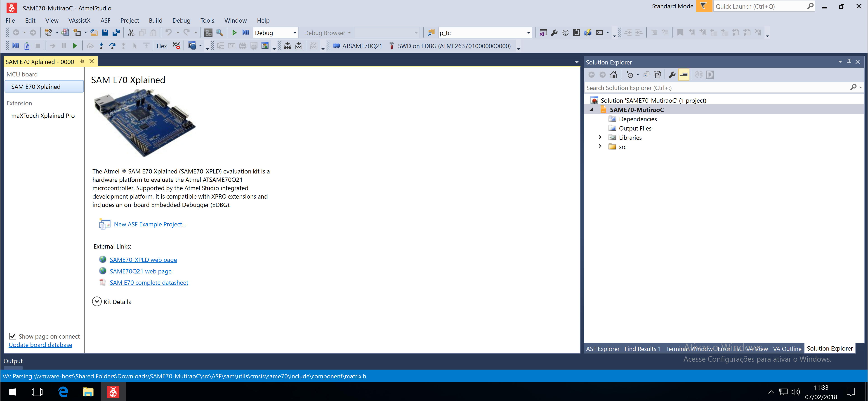Toggle auto-hide pin on Solution Explorer

coord(849,62)
